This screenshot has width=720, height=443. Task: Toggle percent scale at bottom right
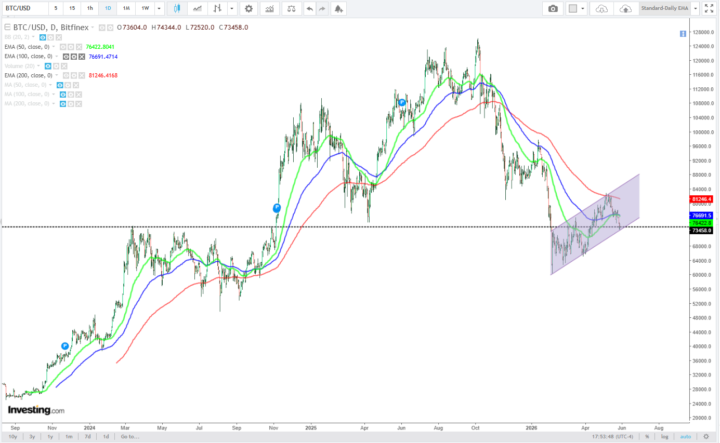[x=647, y=437]
